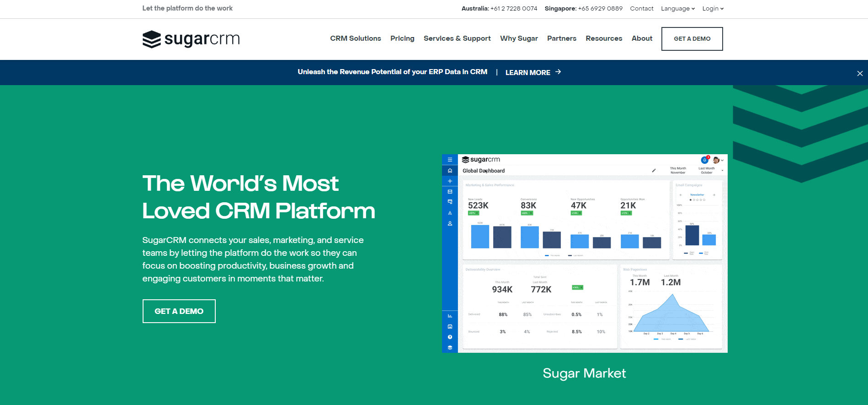
Task: Click the SugarCRM logo in header
Action: pyautogui.click(x=191, y=39)
